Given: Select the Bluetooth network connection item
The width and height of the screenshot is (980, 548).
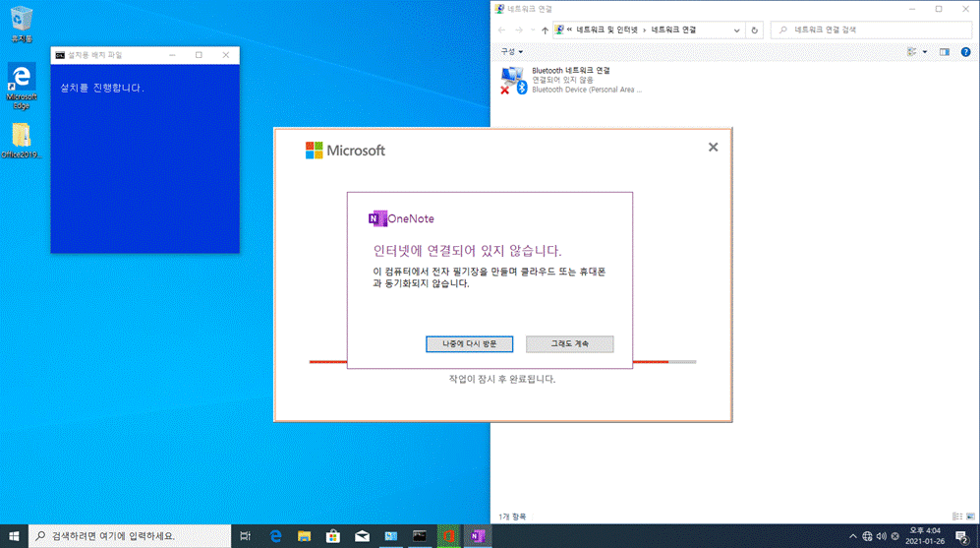Looking at the screenshot, I should point(571,80).
